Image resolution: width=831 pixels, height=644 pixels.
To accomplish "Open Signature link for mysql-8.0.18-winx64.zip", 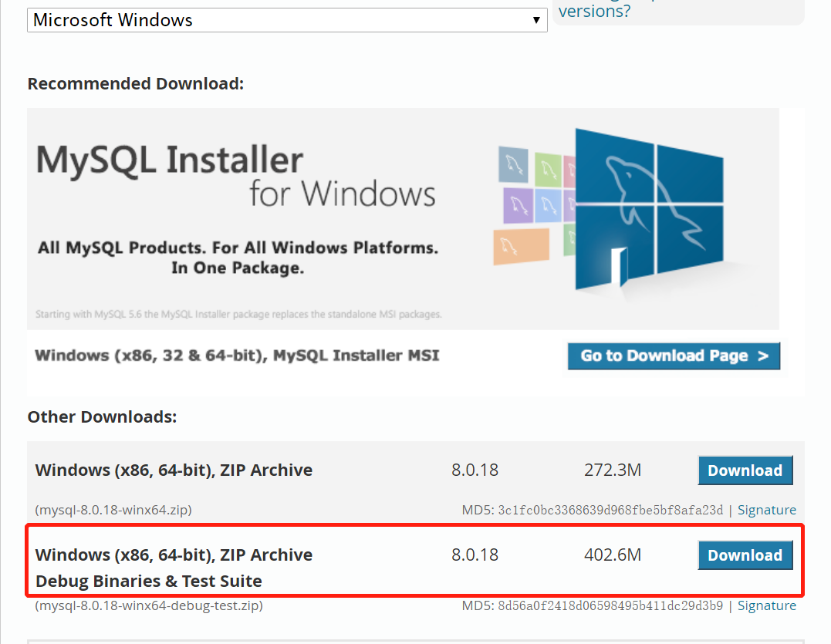I will click(x=767, y=510).
